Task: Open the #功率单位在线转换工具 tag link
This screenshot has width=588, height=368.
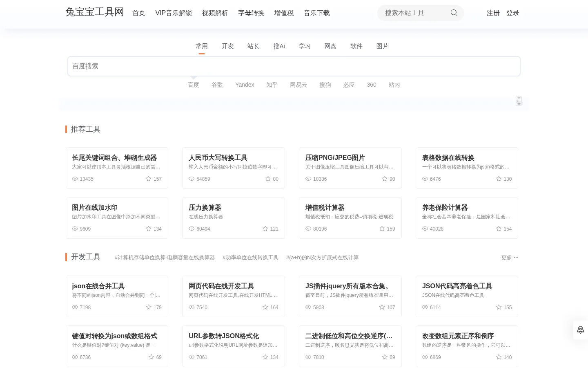Action: pos(250,258)
